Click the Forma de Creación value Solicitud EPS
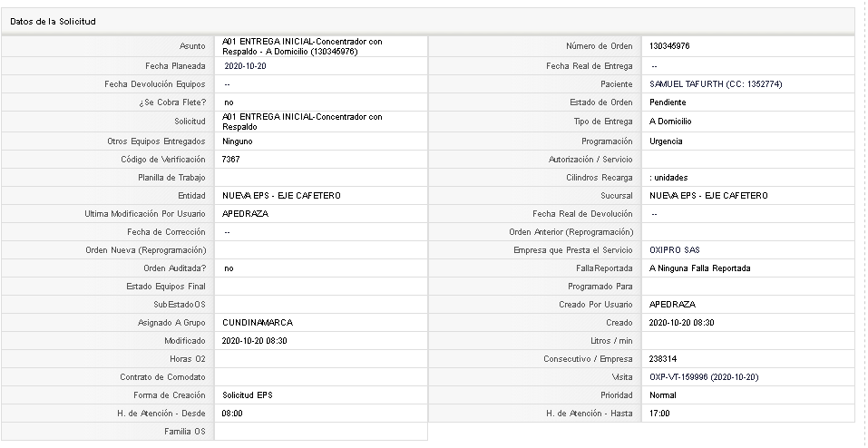The height and width of the screenshot is (448, 868). pos(247,395)
